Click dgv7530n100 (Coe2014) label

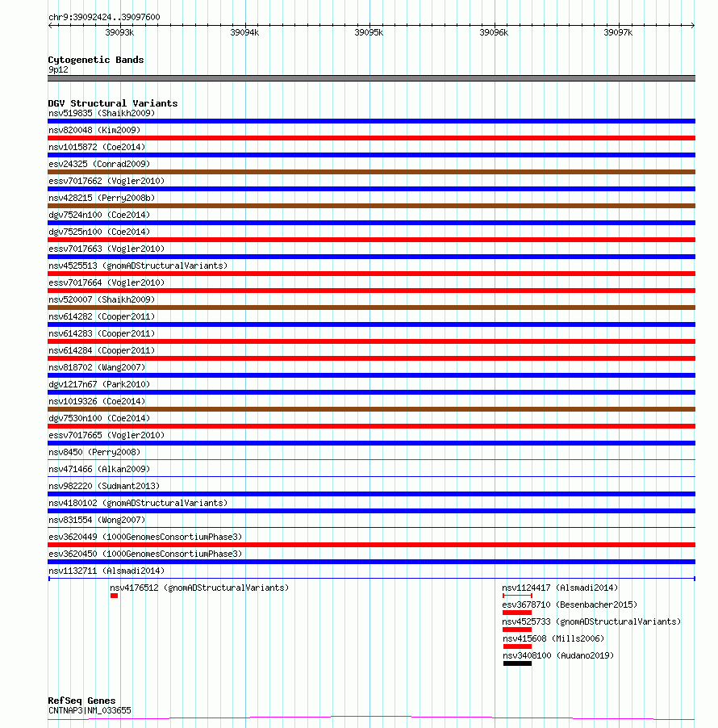[99, 418]
